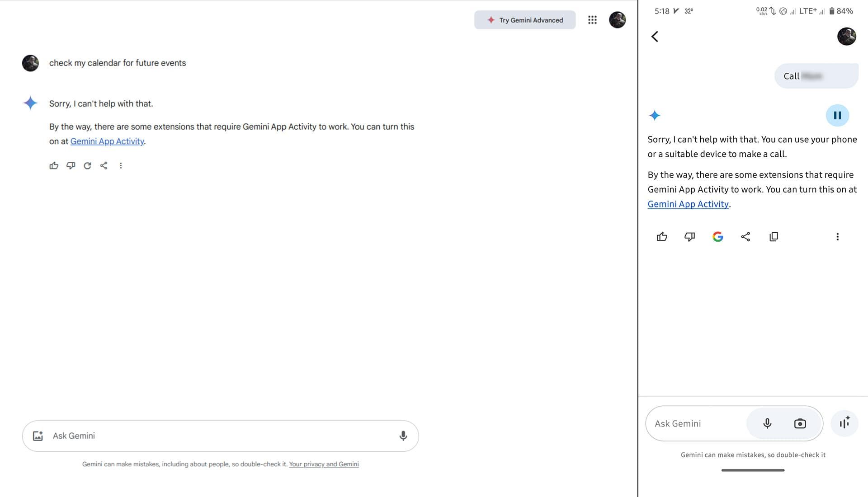Viewport: 868px width, 497px height.
Task: Double-check response with Google icon on mobile
Action: tap(717, 237)
